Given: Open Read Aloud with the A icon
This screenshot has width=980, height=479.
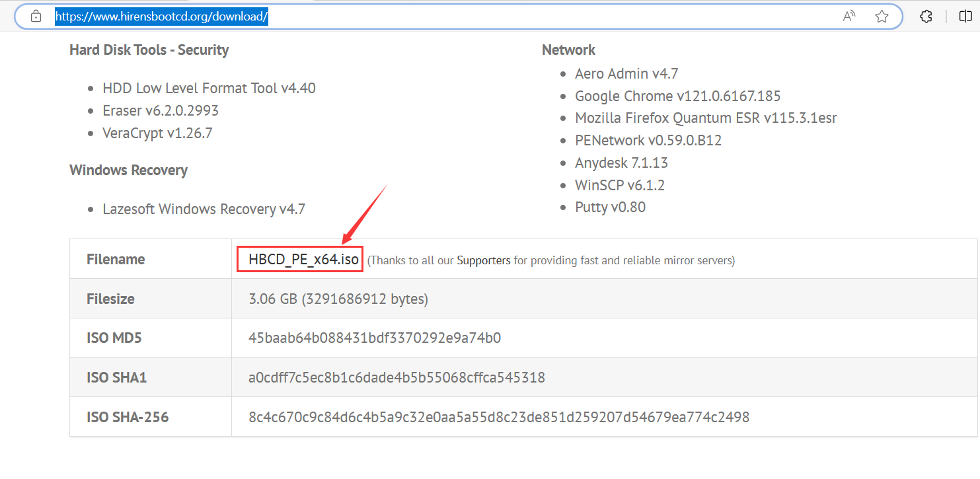Looking at the screenshot, I should [848, 16].
